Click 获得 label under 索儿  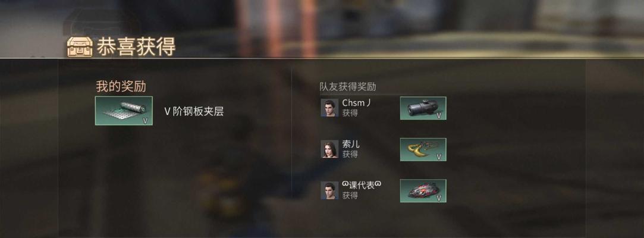click(350, 154)
